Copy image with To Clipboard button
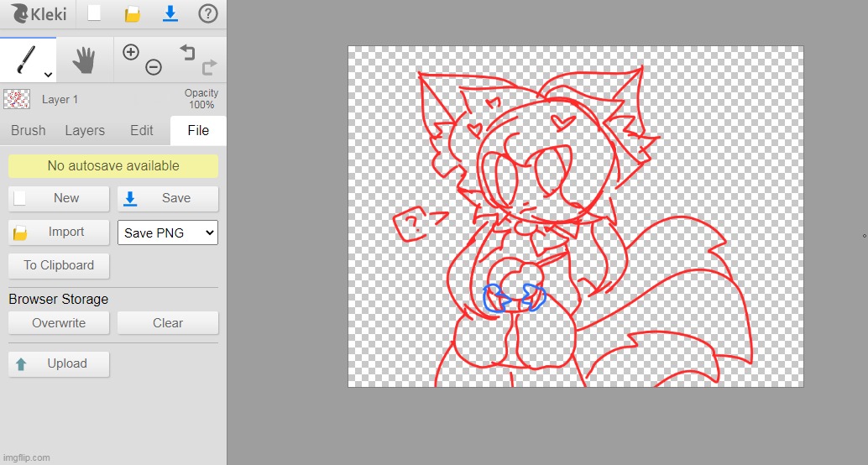This screenshot has width=868, height=465. (x=59, y=266)
